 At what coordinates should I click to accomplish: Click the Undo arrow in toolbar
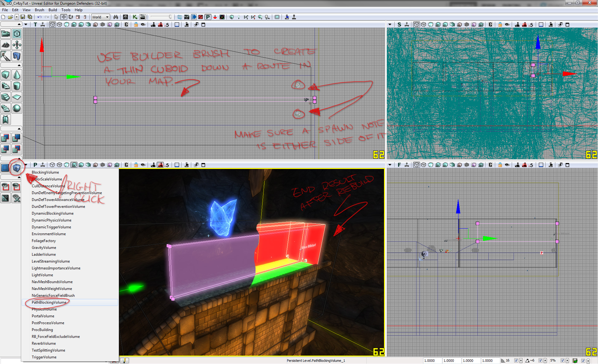[40, 17]
